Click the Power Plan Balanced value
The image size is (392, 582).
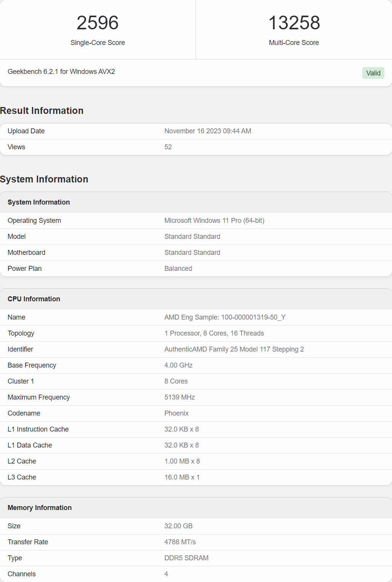(178, 269)
